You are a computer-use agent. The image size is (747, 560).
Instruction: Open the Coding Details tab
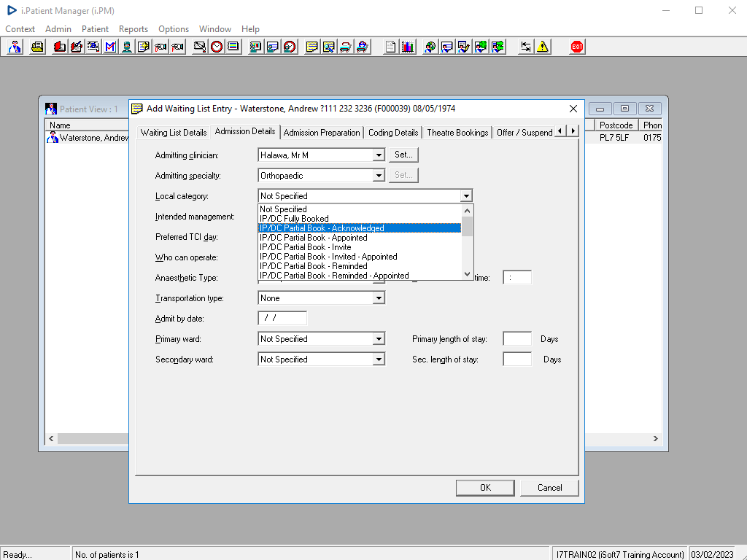(393, 133)
